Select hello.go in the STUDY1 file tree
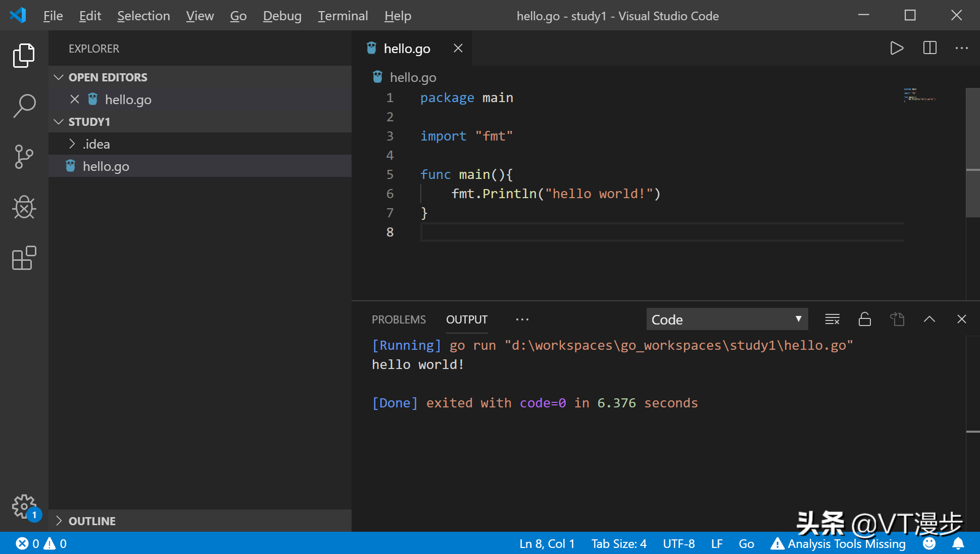The image size is (980, 554). pyautogui.click(x=200, y=166)
